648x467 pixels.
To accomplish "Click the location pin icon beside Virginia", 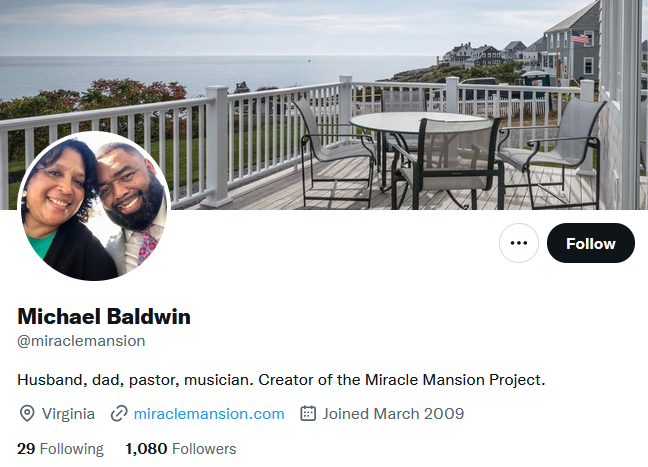I will pos(27,413).
